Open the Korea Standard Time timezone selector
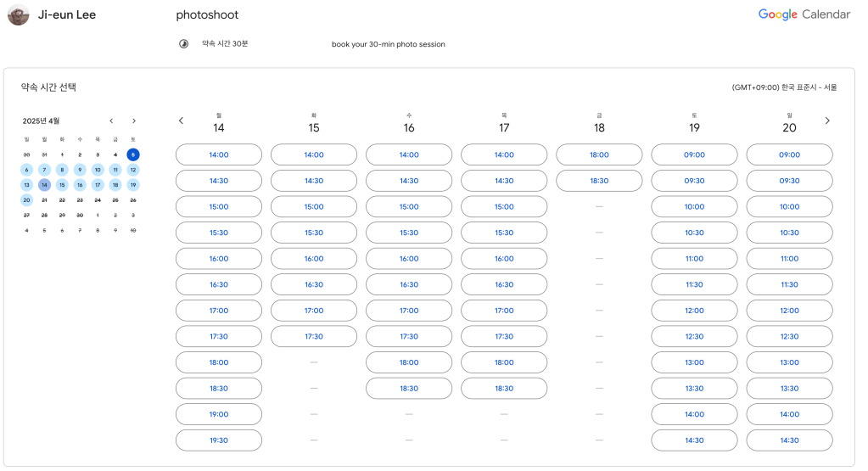This screenshot has height=471, width=868. [x=784, y=87]
